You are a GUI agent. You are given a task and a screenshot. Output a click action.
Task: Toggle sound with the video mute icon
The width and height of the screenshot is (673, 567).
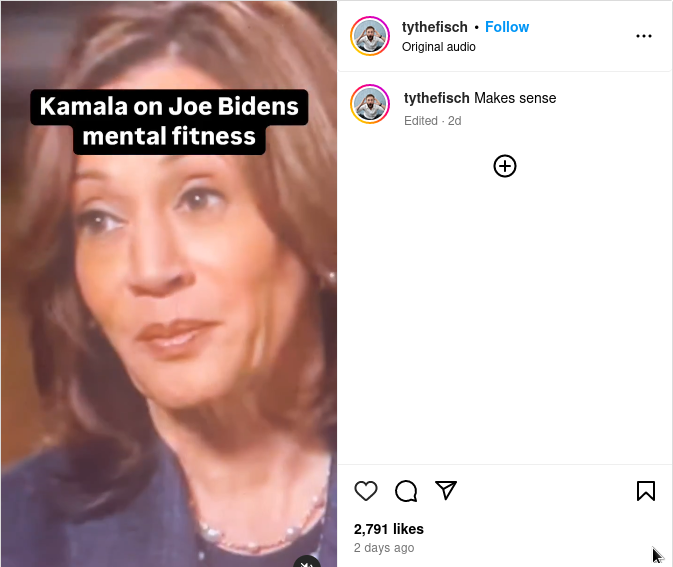pyautogui.click(x=307, y=561)
